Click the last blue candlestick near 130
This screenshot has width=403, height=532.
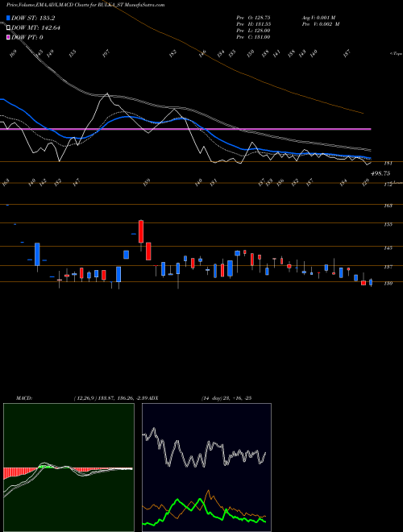pos(371,282)
